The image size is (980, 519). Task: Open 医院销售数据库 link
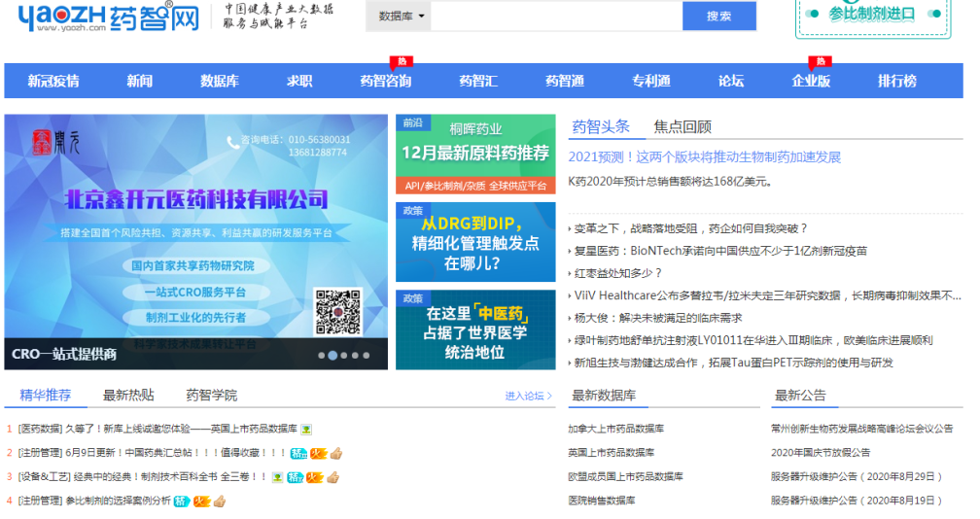click(601, 501)
